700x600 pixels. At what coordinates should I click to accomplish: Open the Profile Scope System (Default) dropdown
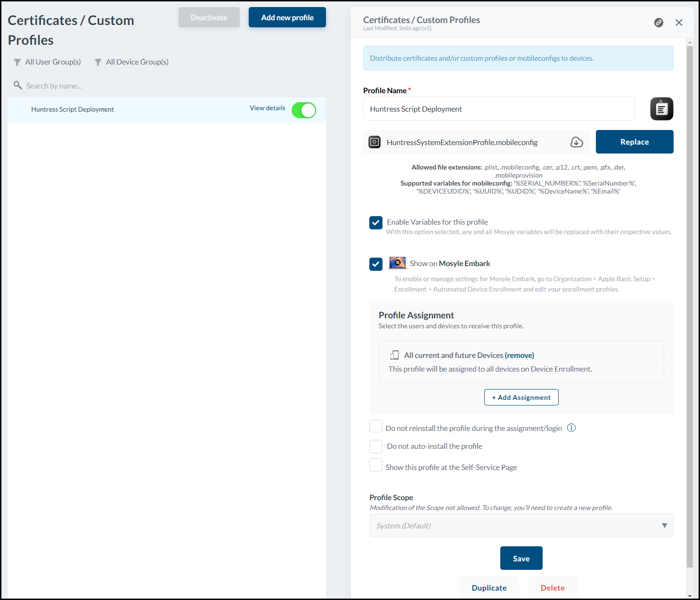[521, 526]
